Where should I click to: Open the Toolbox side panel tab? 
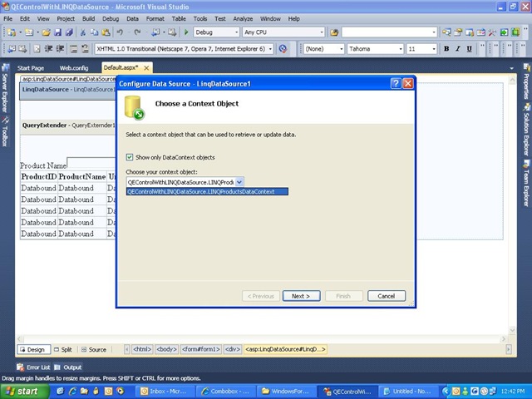(x=5, y=131)
